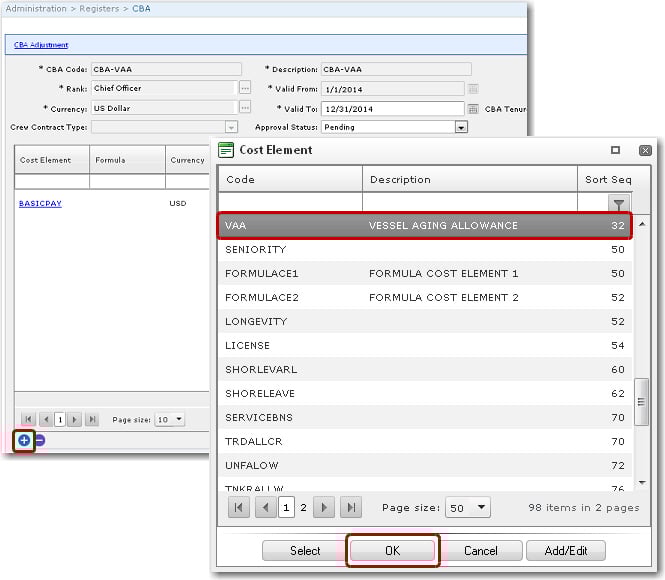Screen dimensions: 665x580
Task: Open the Valid To calendar picker
Action: [473, 108]
